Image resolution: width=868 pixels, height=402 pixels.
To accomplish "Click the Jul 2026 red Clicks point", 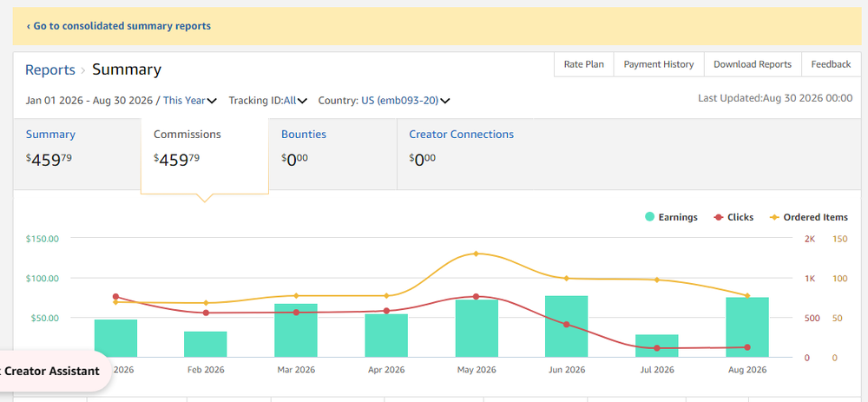I will 657,348.
